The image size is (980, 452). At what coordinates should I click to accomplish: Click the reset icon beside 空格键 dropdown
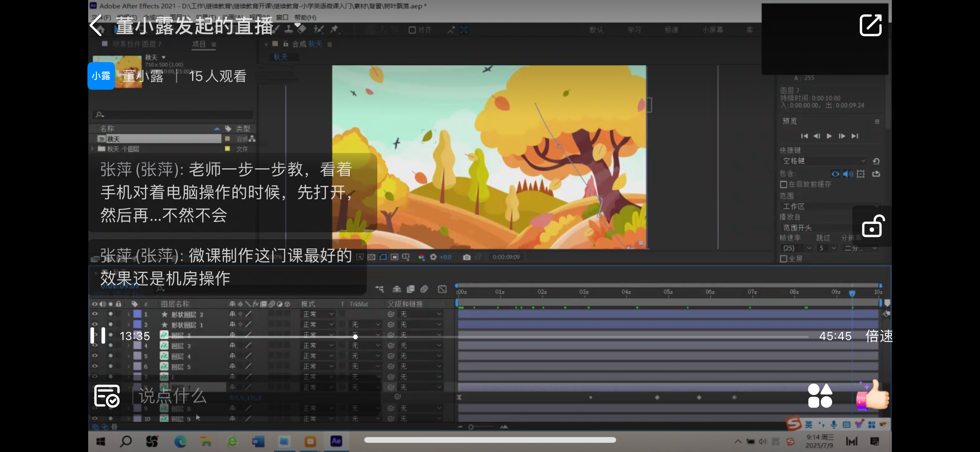(x=876, y=161)
